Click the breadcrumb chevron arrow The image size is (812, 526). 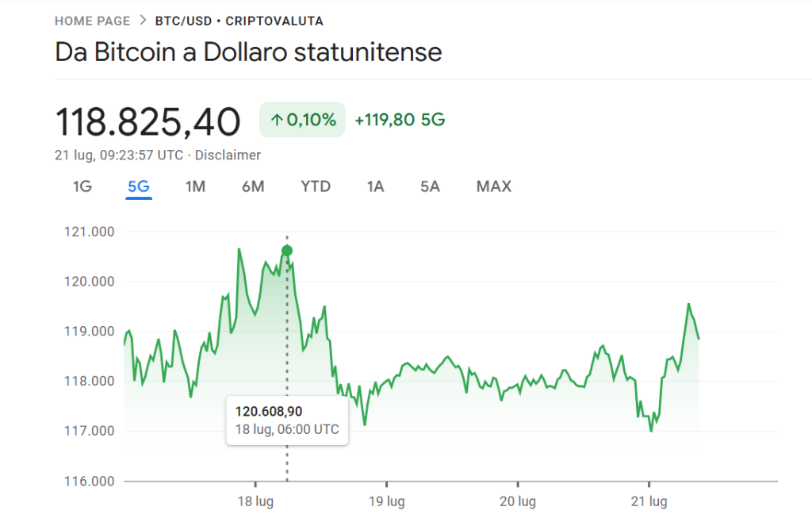tap(143, 21)
